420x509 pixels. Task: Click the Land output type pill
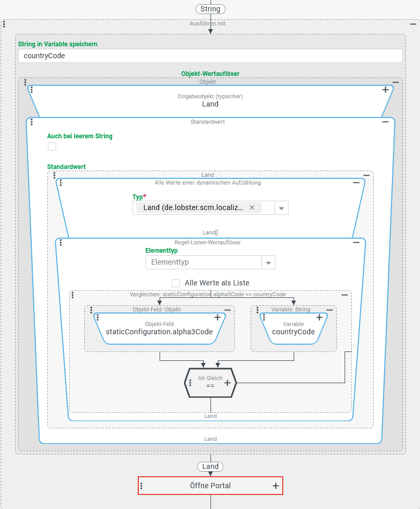(x=211, y=466)
